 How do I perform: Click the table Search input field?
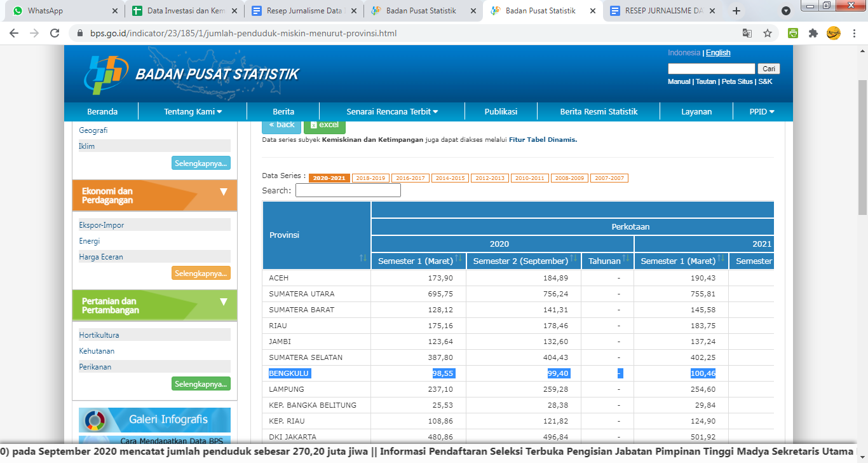click(348, 190)
